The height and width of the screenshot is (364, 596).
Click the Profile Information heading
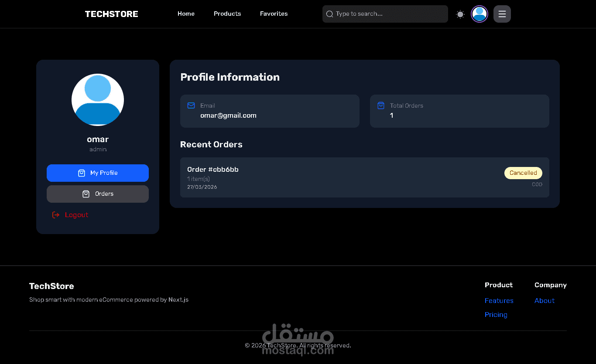click(x=230, y=77)
